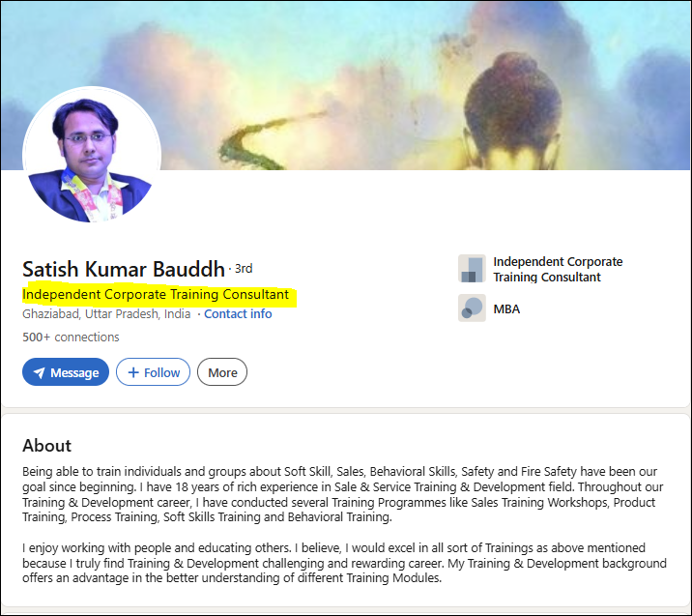Click the About paragraph mentioning 18 years experience
The width and height of the screenshot is (692, 616).
[345, 494]
